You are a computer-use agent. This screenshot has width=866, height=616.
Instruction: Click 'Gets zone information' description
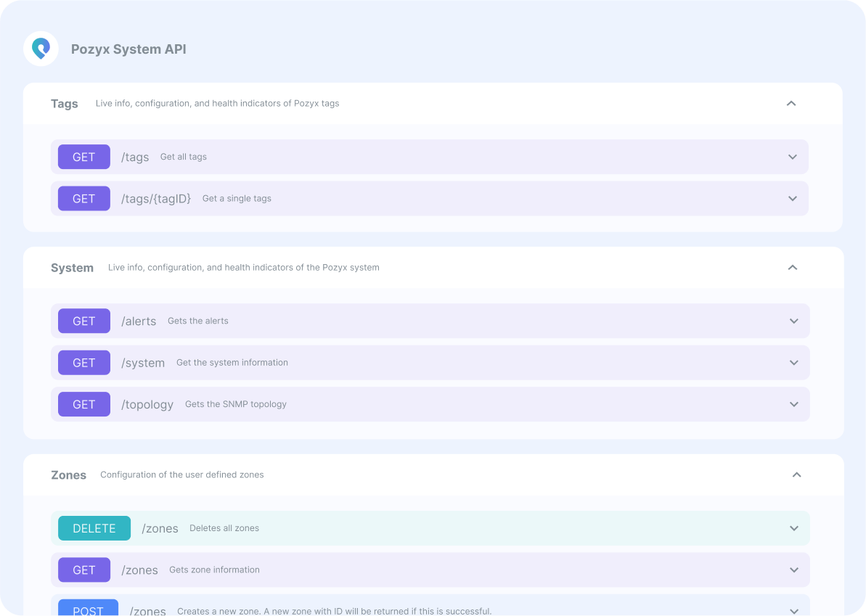coord(214,570)
